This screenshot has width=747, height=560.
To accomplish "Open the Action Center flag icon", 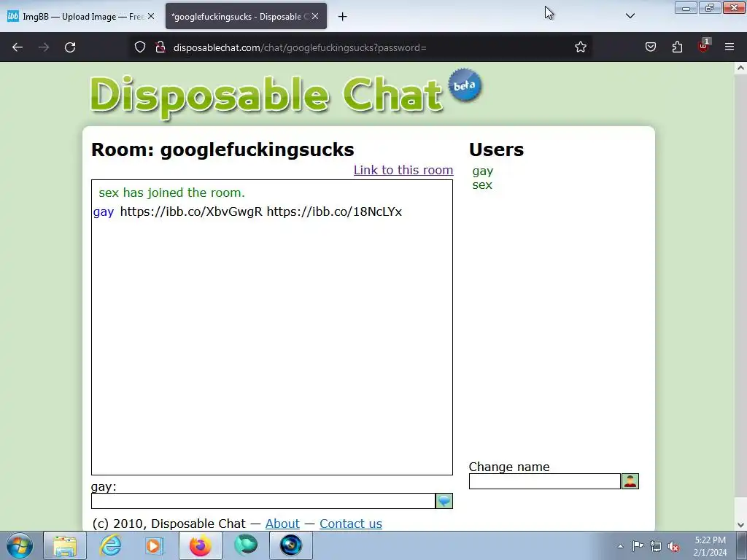I will pos(638,546).
